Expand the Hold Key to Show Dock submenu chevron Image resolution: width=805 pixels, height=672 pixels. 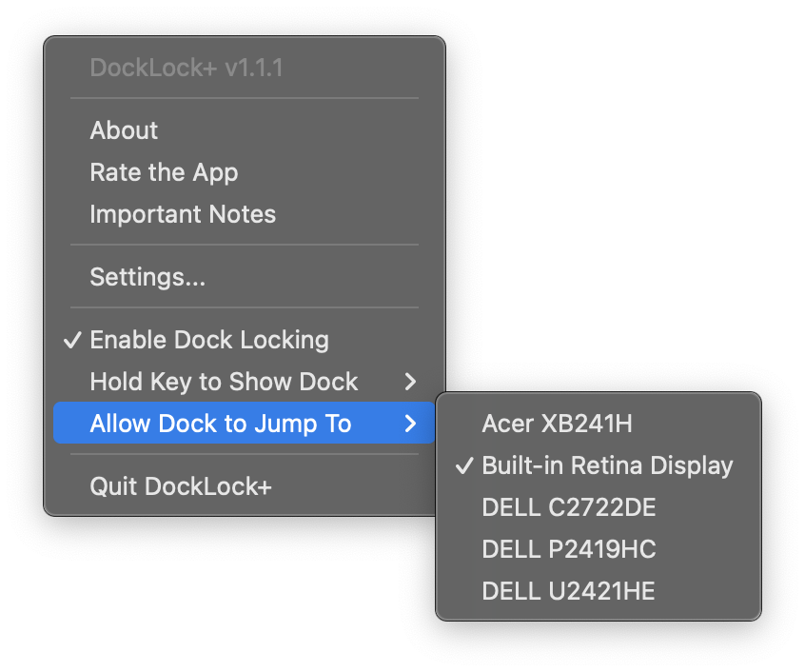click(x=410, y=382)
